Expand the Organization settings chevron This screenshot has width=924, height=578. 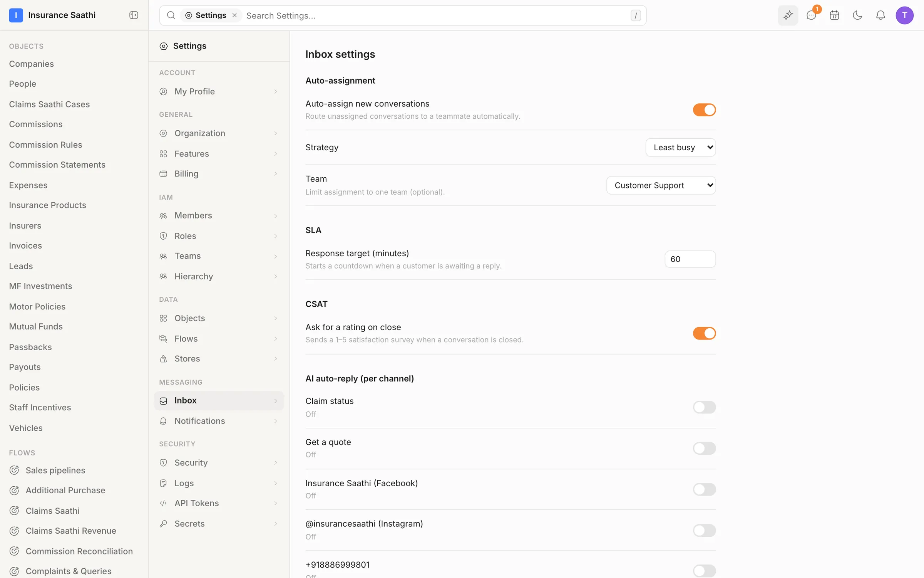276,133
